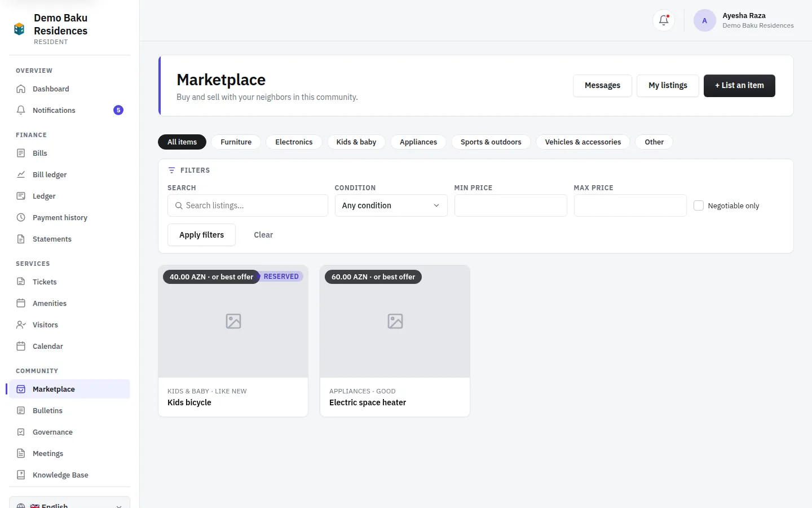812x508 pixels.
Task: Click the Demo Baku Residences logo
Action: pyautogui.click(x=19, y=29)
